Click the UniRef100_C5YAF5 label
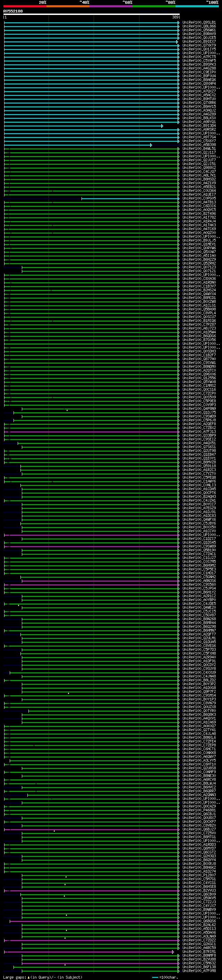 (199, 60)
